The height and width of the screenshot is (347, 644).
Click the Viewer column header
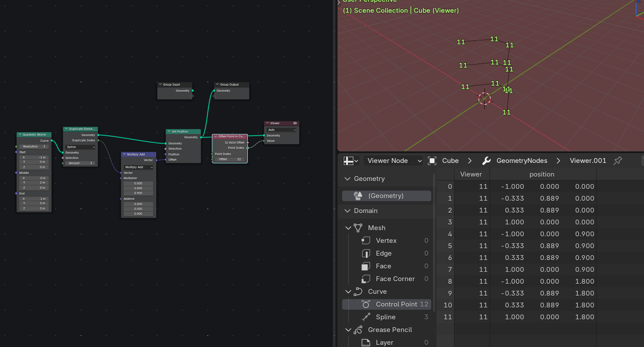471,174
